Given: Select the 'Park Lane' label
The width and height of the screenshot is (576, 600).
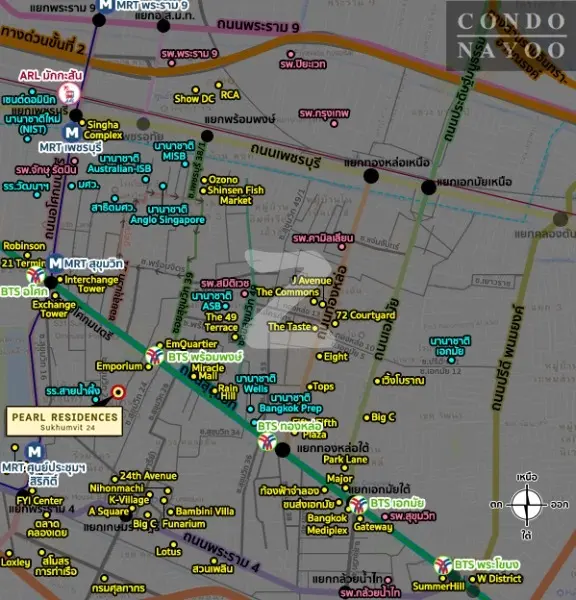Looking at the screenshot, I should click(x=345, y=460).
